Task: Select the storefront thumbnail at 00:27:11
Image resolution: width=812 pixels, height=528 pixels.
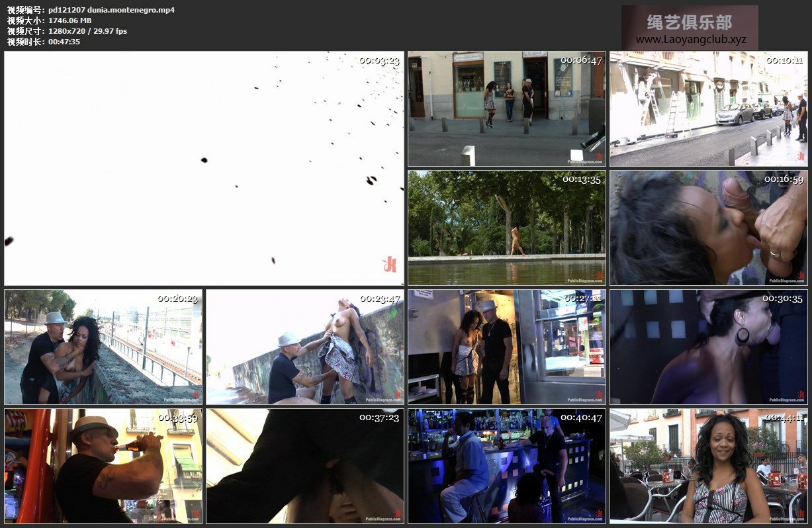Action: tap(506, 347)
